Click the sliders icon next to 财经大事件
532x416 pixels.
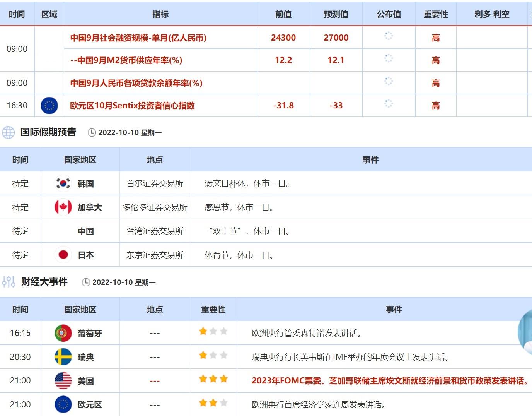point(9,282)
